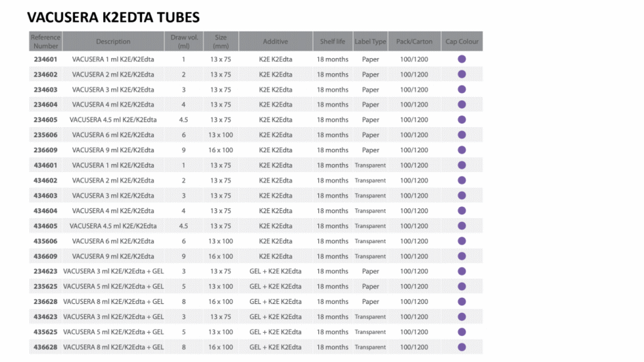Select reference number 435606

point(46,241)
